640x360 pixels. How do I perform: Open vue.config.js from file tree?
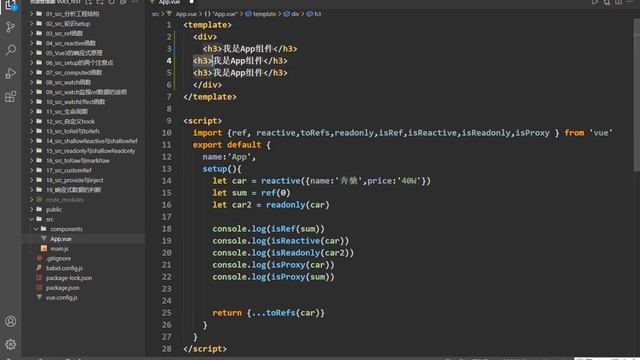pos(83,298)
